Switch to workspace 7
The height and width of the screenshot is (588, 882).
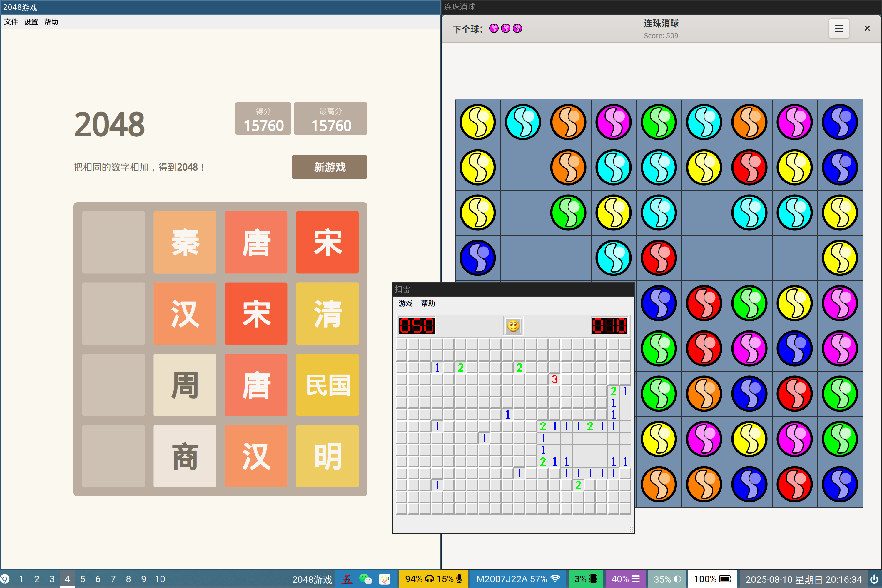click(113, 579)
